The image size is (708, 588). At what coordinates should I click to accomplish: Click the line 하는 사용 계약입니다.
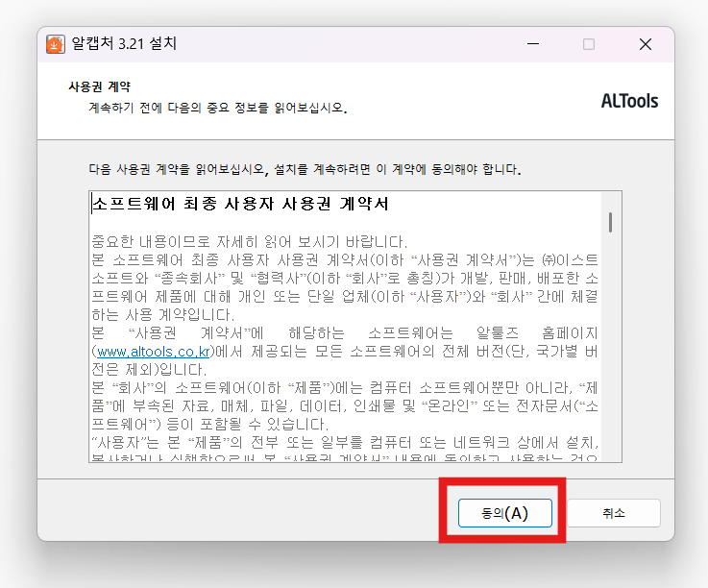click(x=163, y=315)
